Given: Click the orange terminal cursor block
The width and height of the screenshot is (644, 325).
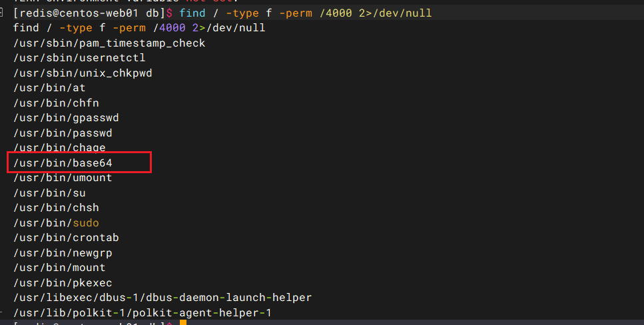Looking at the screenshot, I should pos(182,323).
